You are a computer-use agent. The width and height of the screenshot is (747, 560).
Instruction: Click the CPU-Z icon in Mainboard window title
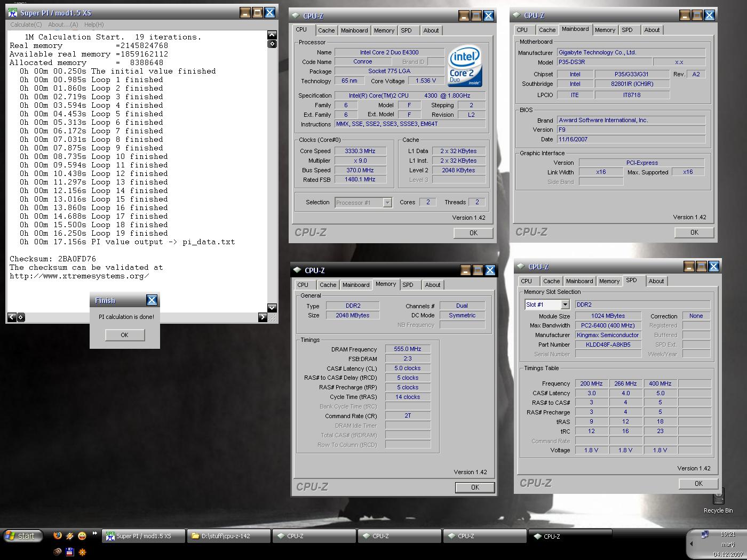516,15
